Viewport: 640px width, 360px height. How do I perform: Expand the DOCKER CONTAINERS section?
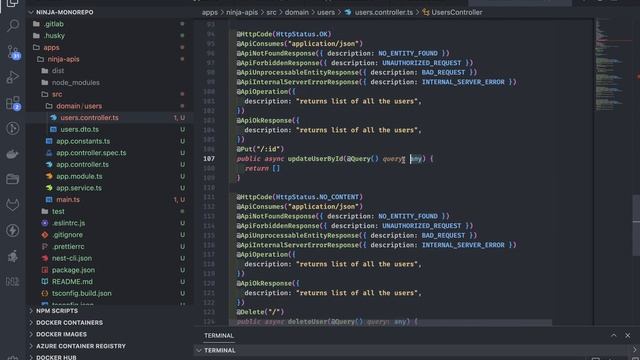(69, 323)
